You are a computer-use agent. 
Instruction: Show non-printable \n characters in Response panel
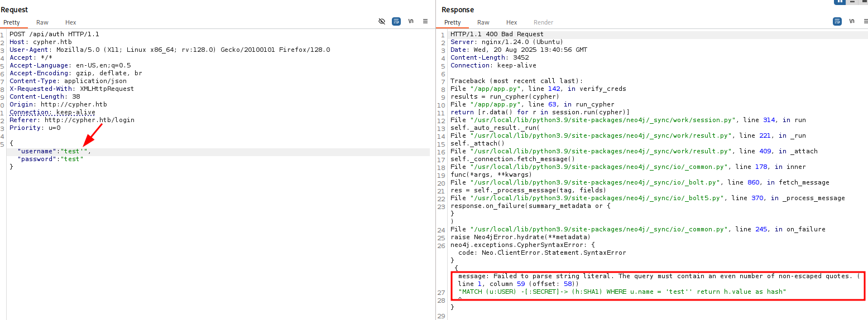click(x=851, y=21)
